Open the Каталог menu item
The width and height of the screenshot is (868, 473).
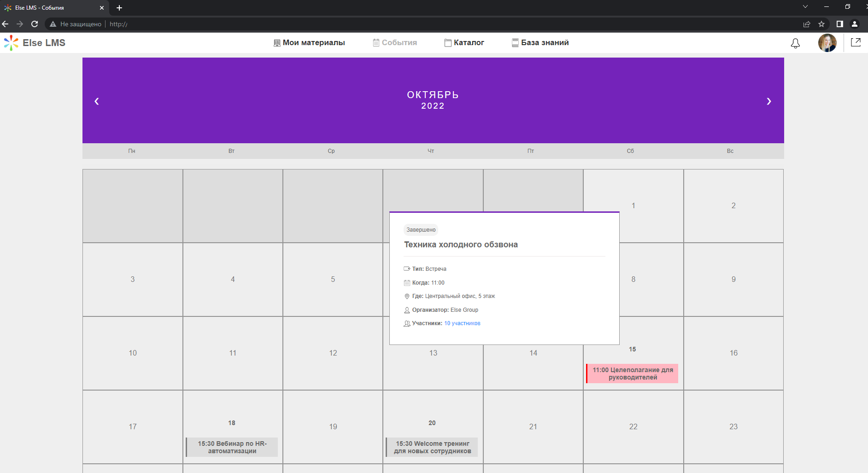pyautogui.click(x=464, y=43)
